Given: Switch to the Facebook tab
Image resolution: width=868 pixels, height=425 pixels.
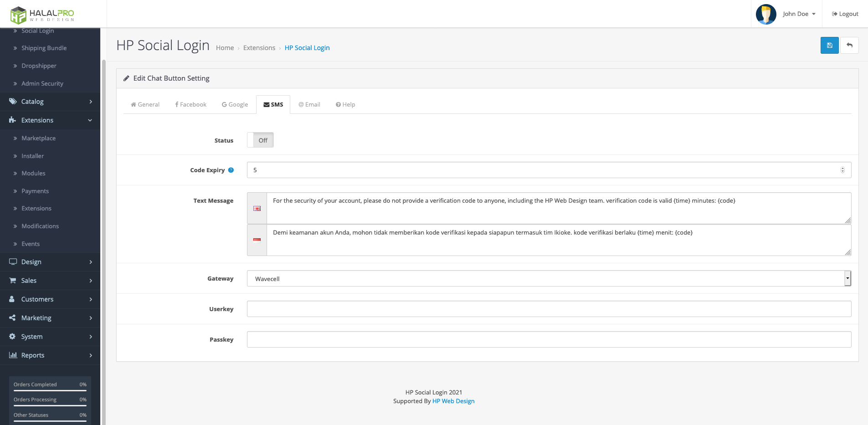Looking at the screenshot, I should click(x=190, y=105).
